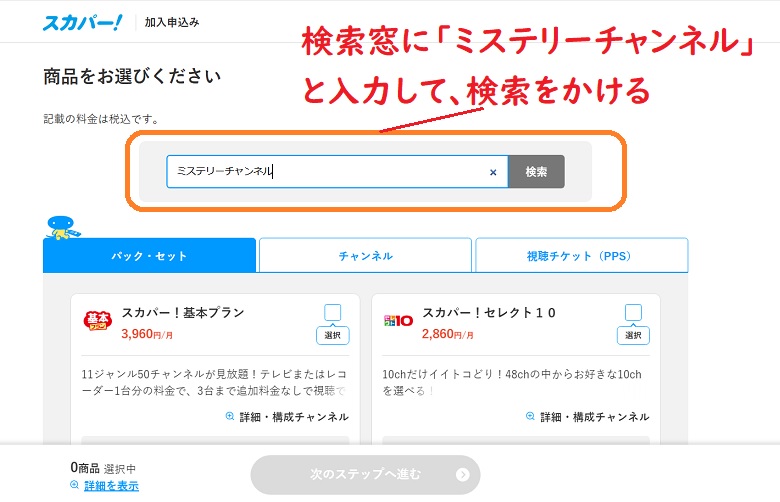Open 詳細・構成チャンネル for セレクト１０
This screenshot has width=780, height=502.
click(x=594, y=417)
